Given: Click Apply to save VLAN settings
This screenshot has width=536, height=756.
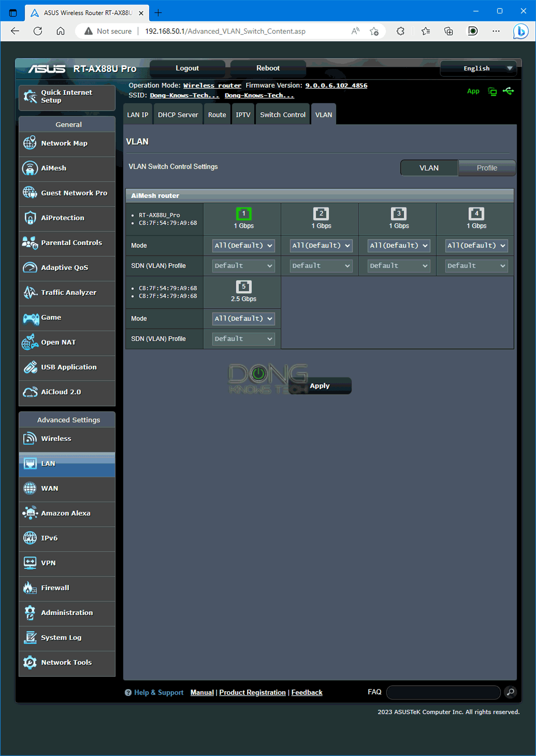Looking at the screenshot, I should click(320, 386).
